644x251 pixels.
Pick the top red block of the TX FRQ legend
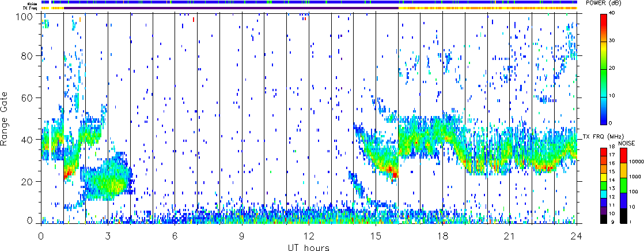pos(603,152)
